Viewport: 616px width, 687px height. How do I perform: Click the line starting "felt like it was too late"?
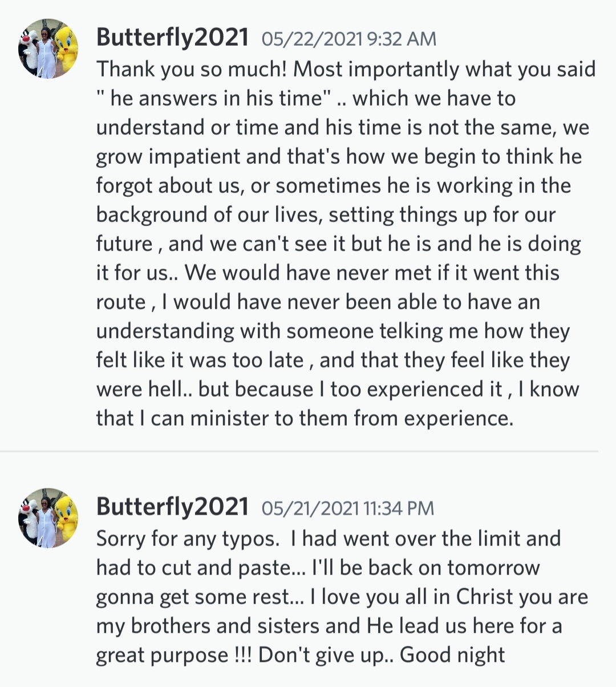point(333,360)
